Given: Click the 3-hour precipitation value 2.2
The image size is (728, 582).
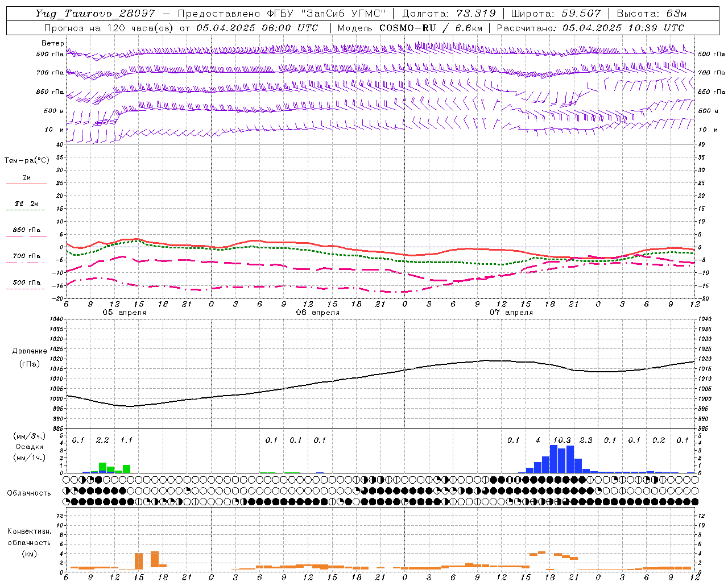Looking at the screenshot, I should pyautogui.click(x=102, y=440).
